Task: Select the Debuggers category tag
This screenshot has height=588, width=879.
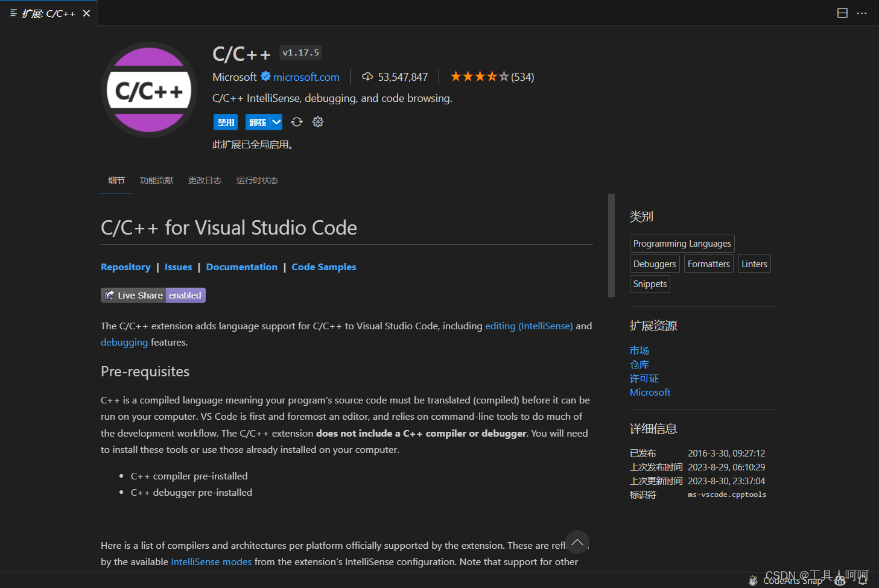Action: [x=655, y=264]
